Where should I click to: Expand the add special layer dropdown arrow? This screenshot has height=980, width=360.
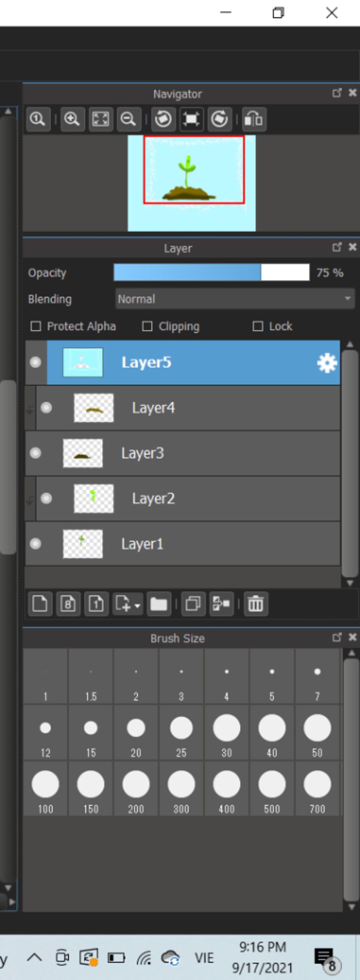(x=137, y=605)
